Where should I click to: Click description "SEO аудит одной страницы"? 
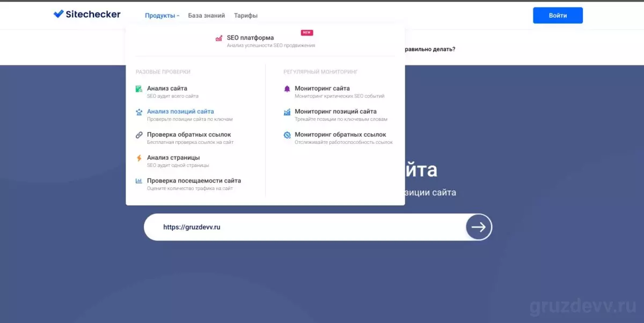tap(178, 165)
